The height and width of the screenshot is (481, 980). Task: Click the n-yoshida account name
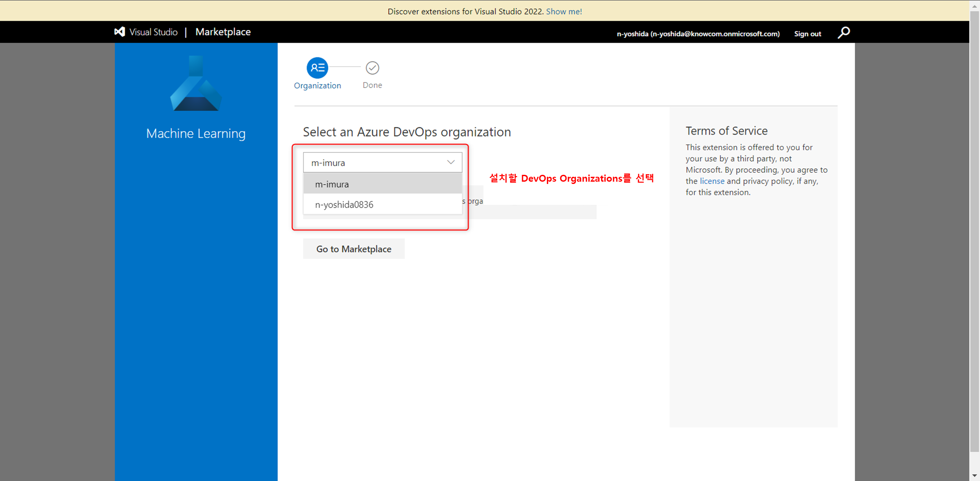pyautogui.click(x=698, y=34)
